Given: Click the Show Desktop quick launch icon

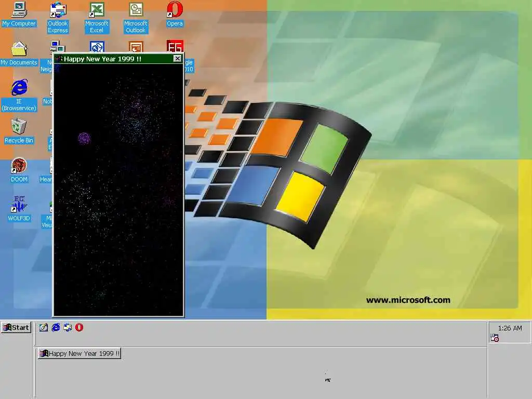Looking at the screenshot, I should tap(44, 327).
